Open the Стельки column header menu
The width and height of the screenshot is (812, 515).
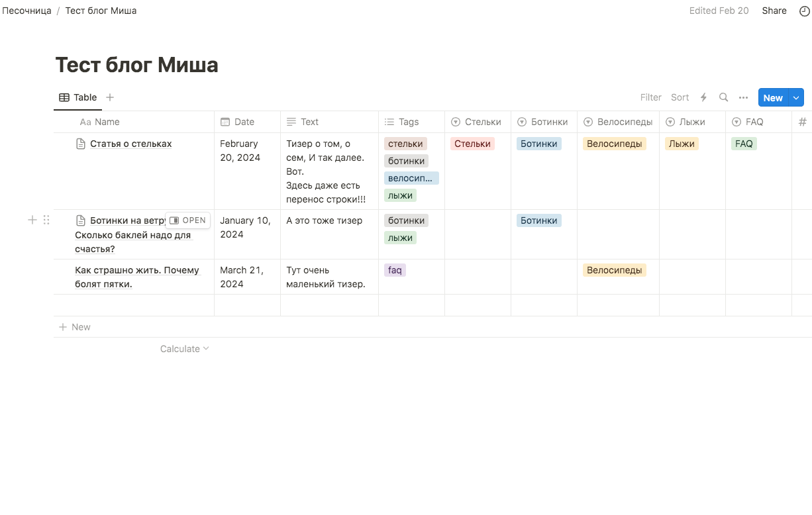[x=477, y=122]
